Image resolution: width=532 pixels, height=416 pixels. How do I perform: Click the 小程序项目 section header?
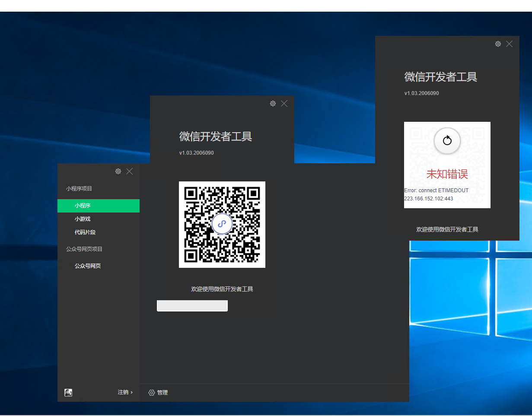79,189
